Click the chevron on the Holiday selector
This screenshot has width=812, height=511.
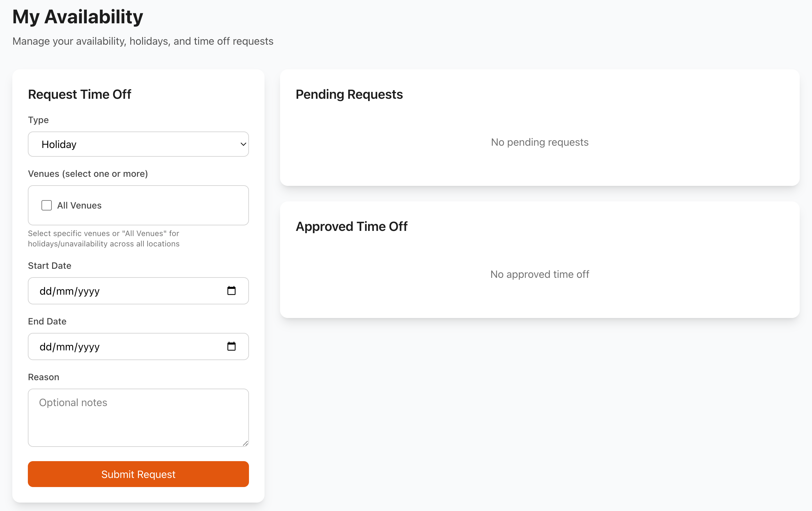(243, 144)
